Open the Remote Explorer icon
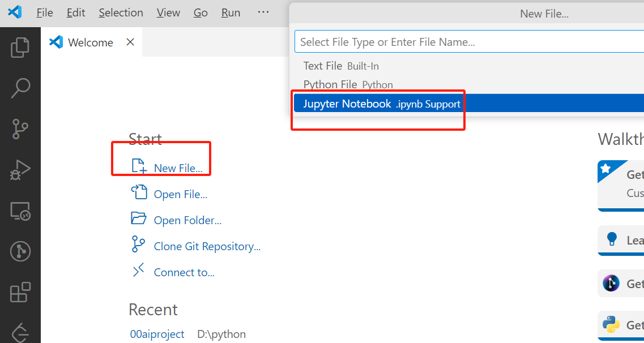The height and width of the screenshot is (343, 644). (x=20, y=211)
